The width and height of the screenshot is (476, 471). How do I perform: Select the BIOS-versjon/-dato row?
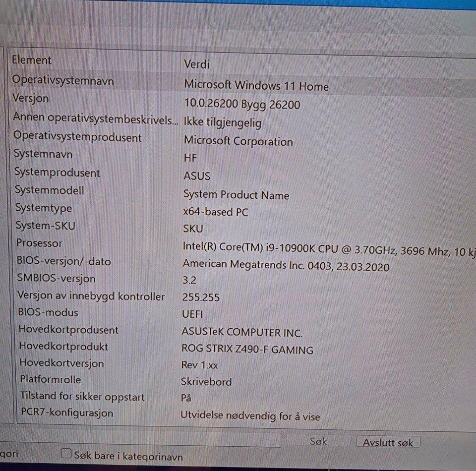pyautogui.click(x=243, y=264)
